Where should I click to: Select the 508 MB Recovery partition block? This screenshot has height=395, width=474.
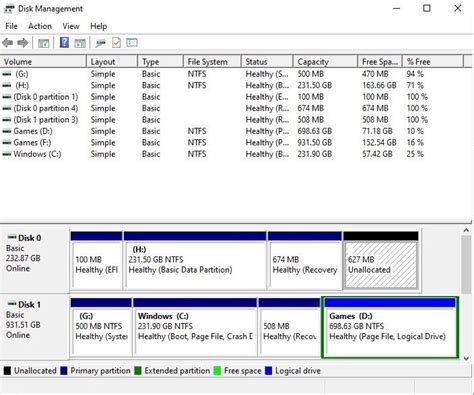point(289,327)
